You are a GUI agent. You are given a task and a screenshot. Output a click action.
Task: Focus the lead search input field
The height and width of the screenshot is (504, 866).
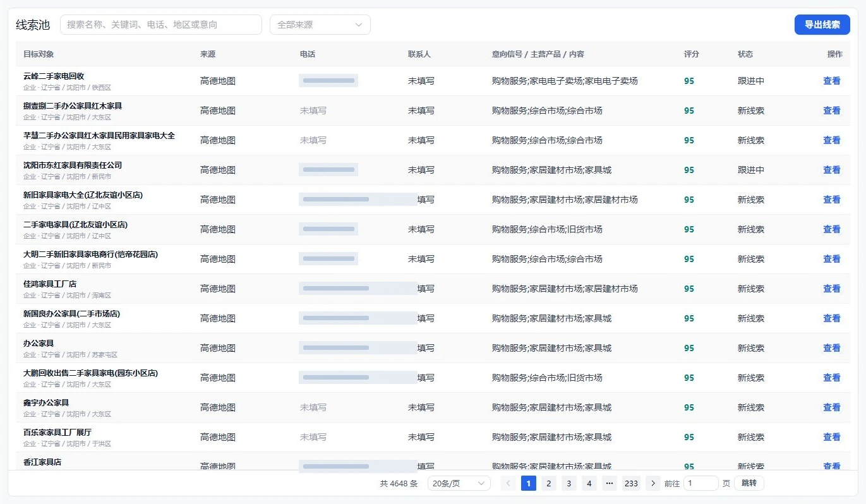160,25
